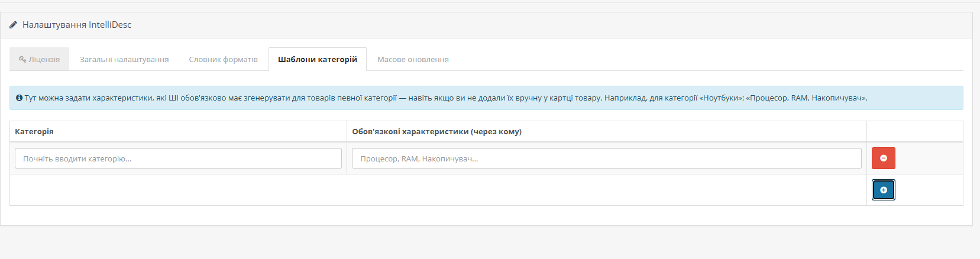Switch to Загальні налаштування tab

(124, 59)
